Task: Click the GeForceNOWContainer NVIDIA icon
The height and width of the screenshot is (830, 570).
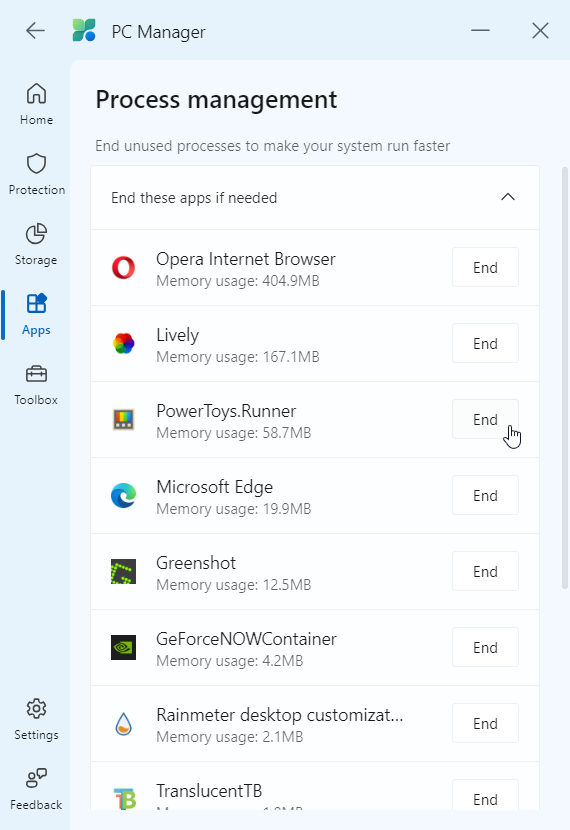Action: click(123, 647)
